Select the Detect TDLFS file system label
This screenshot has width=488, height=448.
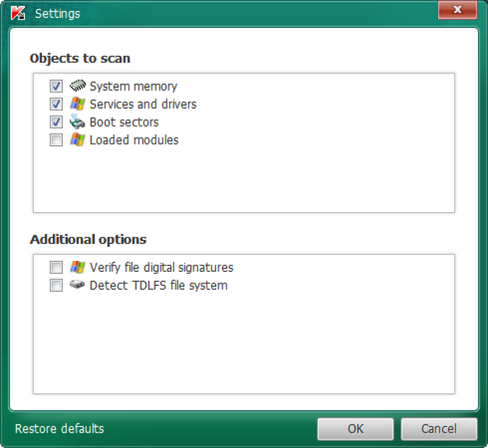[159, 285]
